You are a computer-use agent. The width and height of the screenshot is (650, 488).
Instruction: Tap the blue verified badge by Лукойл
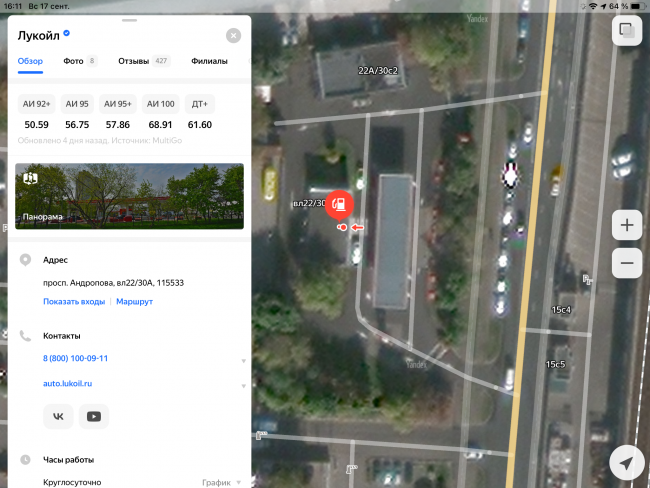66,33
